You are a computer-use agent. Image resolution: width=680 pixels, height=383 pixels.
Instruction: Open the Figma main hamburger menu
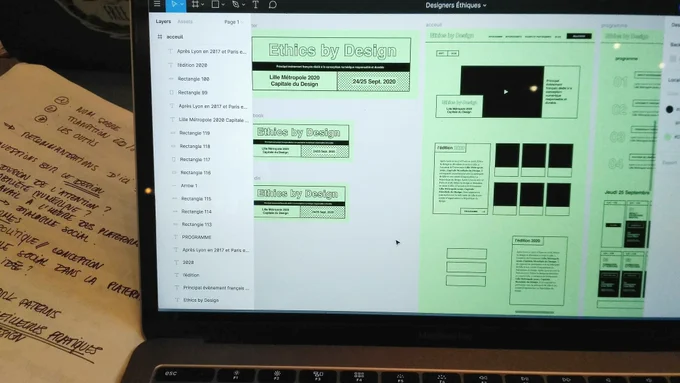[157, 4]
